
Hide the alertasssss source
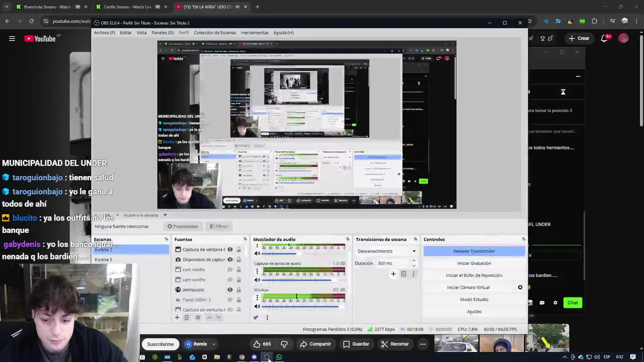(230, 290)
